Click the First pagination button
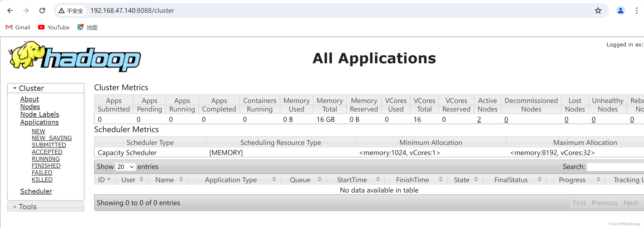Image resolution: width=644 pixels, height=228 pixels. click(579, 203)
